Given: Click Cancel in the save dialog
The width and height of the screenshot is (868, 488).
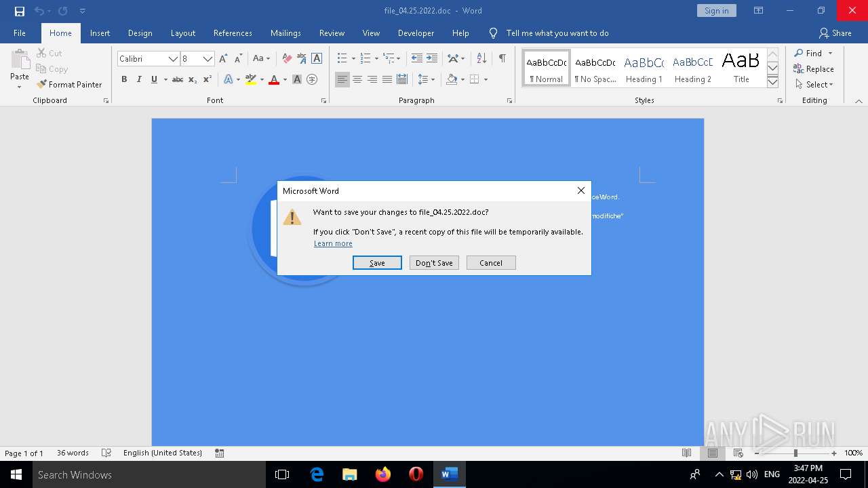Looking at the screenshot, I should pyautogui.click(x=491, y=263).
